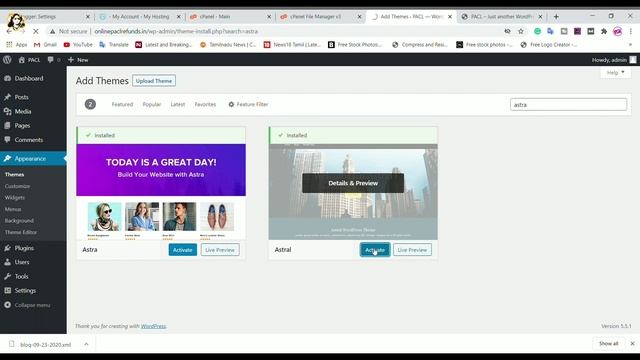Show Popular themes
640x360 pixels.
coord(152,104)
